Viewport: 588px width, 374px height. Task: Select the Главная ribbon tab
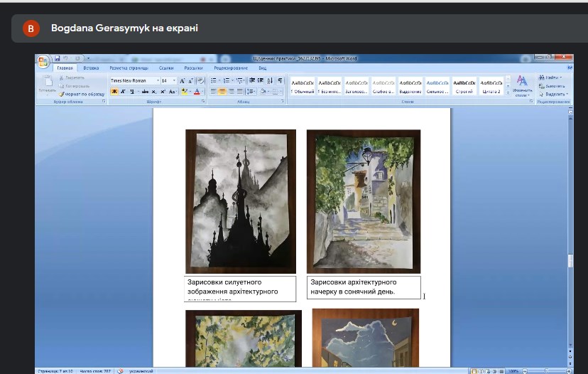pyautogui.click(x=65, y=68)
